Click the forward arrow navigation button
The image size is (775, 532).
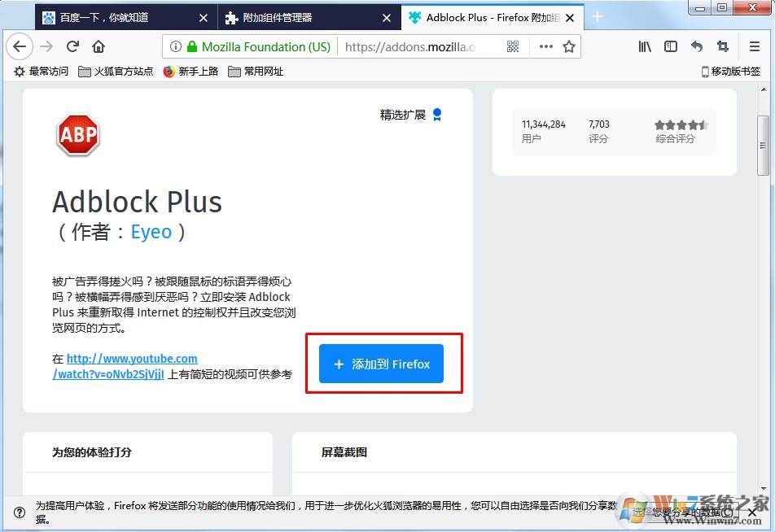[x=46, y=46]
